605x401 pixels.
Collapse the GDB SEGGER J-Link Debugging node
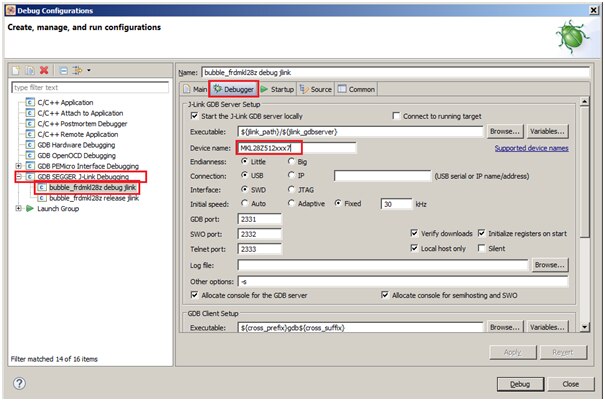(18, 176)
